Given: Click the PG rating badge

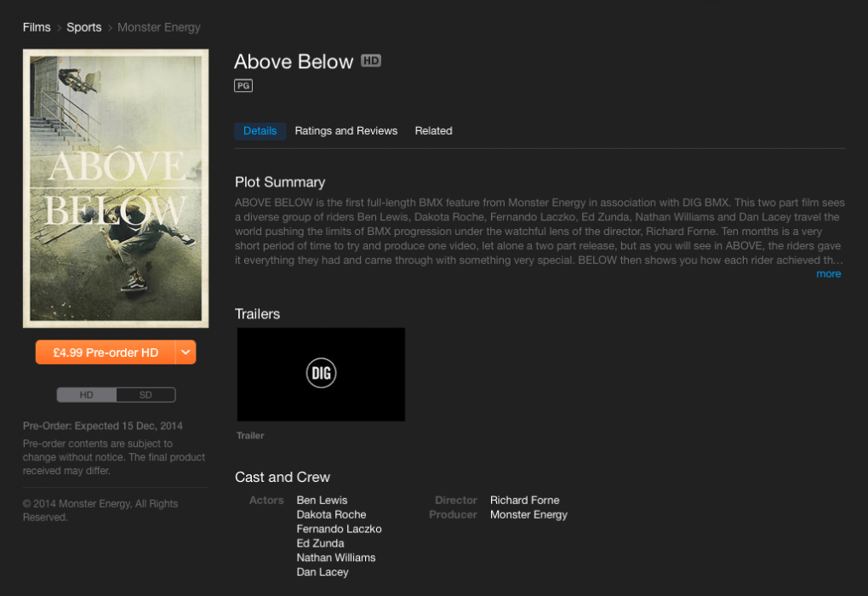Looking at the screenshot, I should pos(243,86).
